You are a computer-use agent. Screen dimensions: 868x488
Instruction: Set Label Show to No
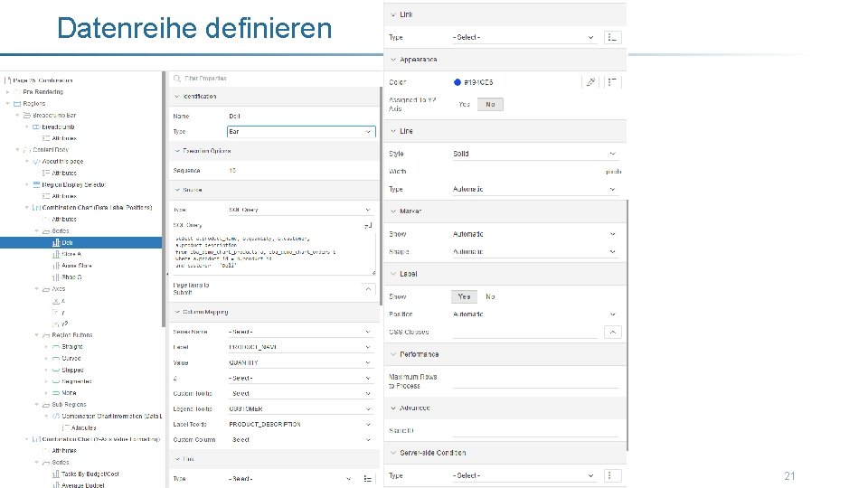tap(490, 296)
